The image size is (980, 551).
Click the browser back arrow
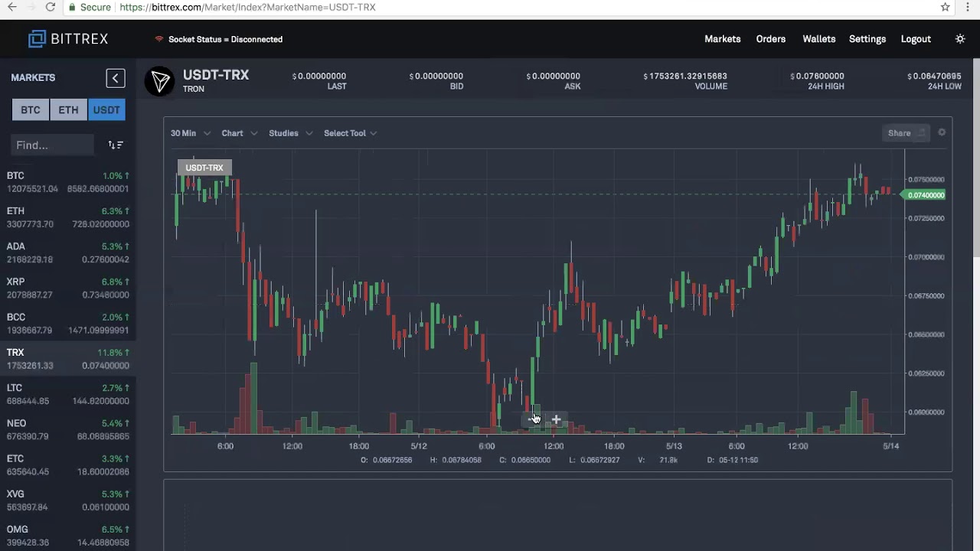(x=12, y=7)
